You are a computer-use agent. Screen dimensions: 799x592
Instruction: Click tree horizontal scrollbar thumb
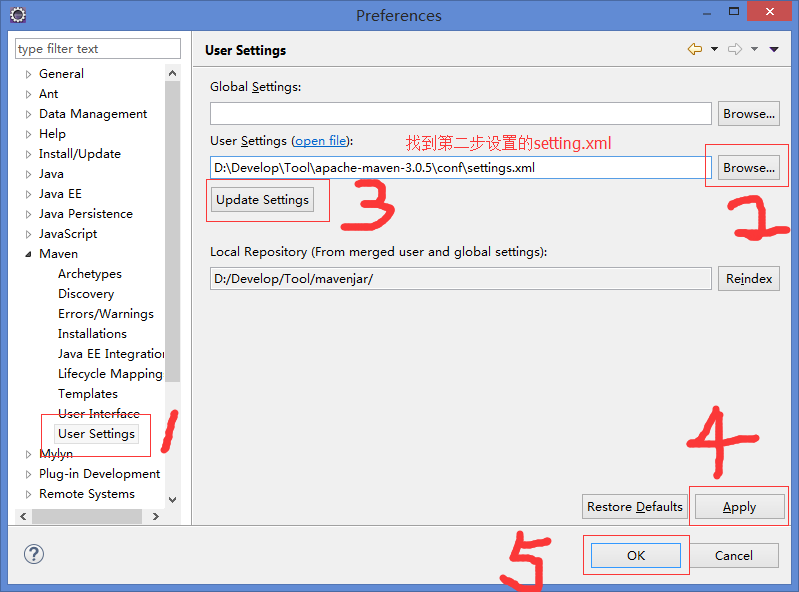coord(87,516)
